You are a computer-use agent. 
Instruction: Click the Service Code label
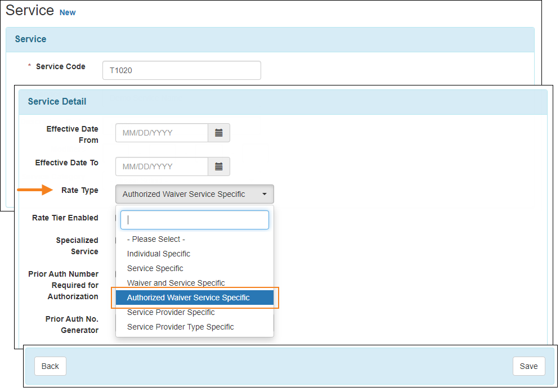[61, 66]
